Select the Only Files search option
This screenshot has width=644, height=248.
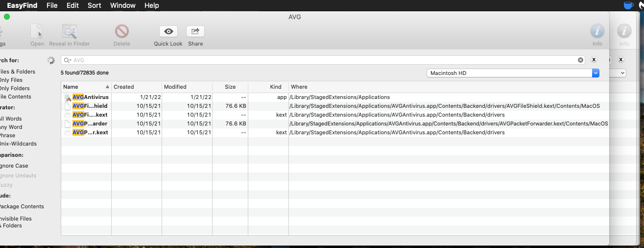[11, 80]
